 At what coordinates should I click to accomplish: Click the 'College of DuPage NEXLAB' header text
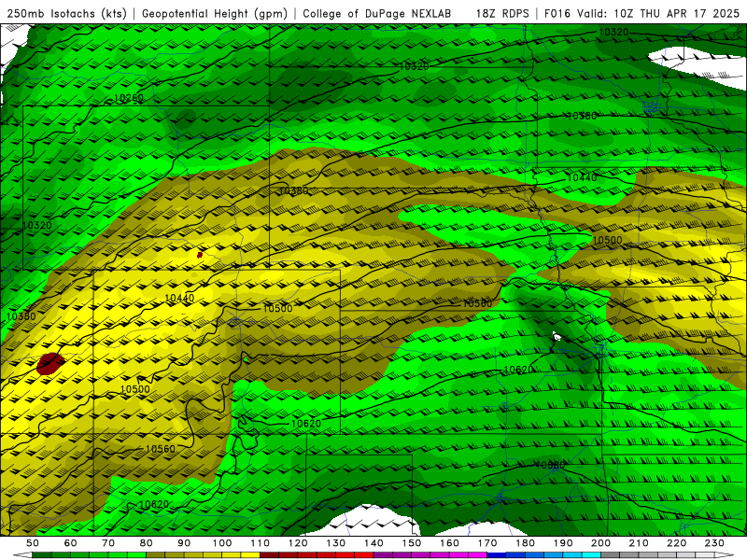pyautogui.click(x=377, y=14)
